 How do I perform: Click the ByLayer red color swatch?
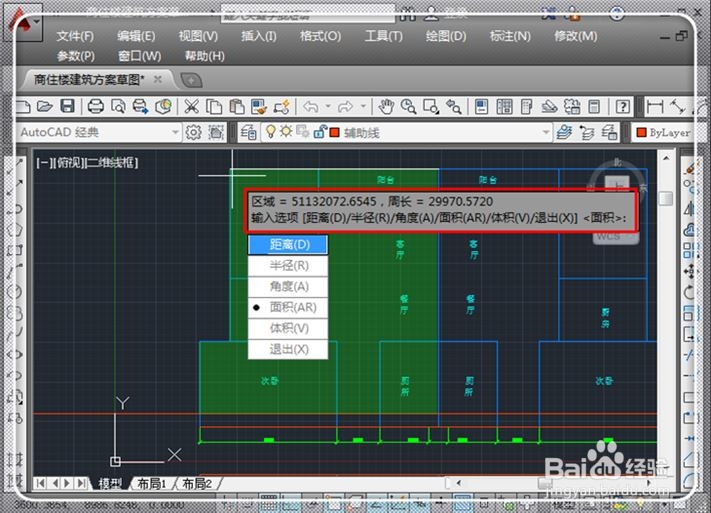[641, 132]
